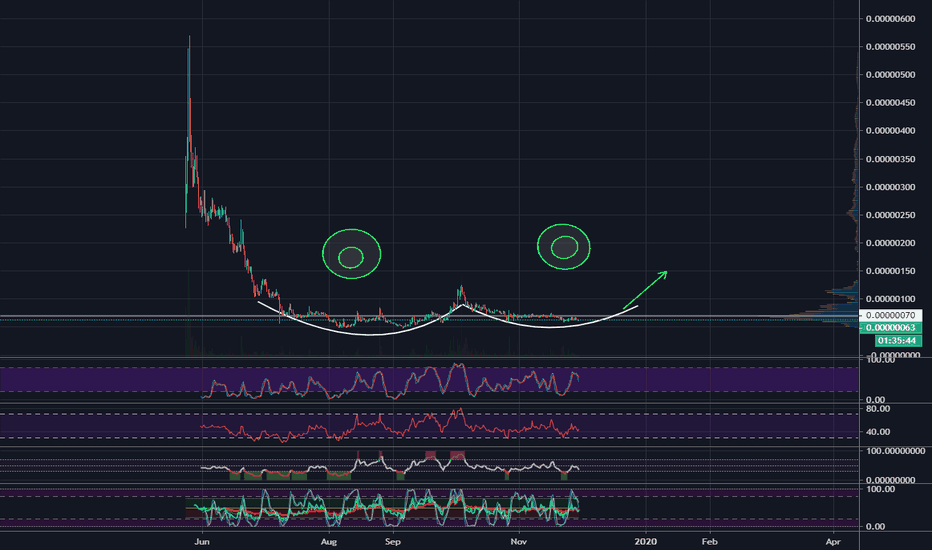Click the 0.00000550 price axis label

pyautogui.click(x=890, y=46)
